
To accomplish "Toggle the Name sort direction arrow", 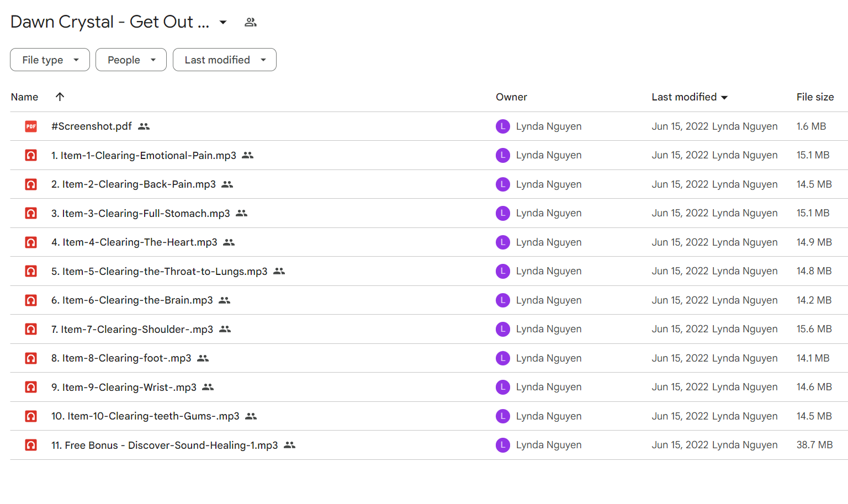I will tap(60, 97).
